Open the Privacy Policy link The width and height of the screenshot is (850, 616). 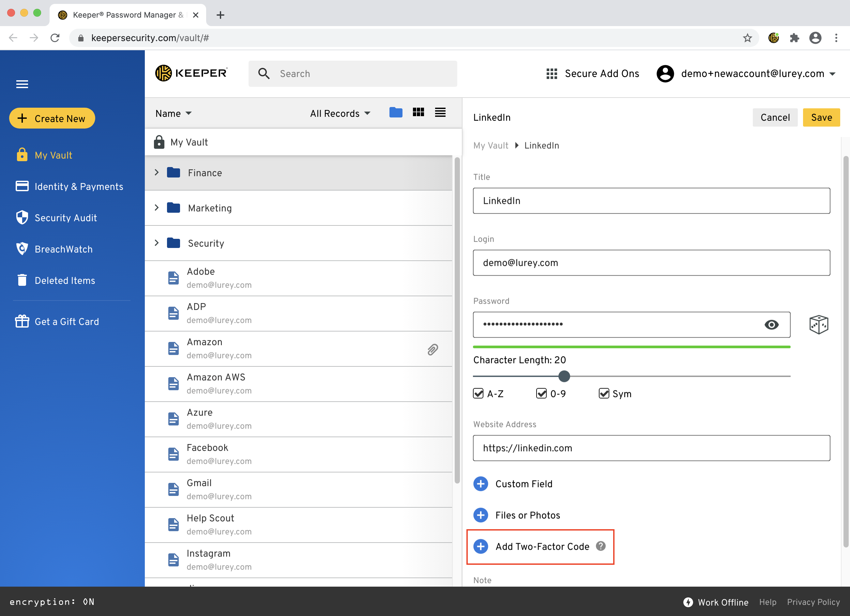(x=813, y=602)
